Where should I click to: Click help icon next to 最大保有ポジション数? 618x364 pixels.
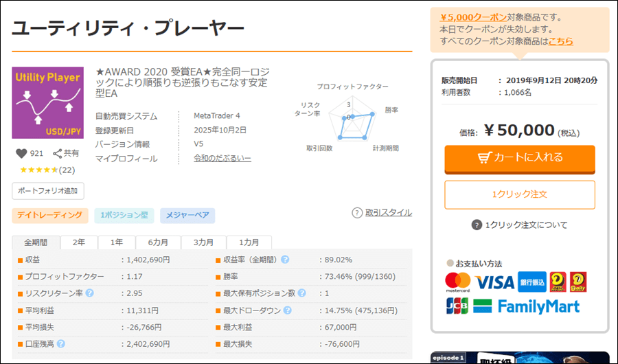tap(301, 293)
